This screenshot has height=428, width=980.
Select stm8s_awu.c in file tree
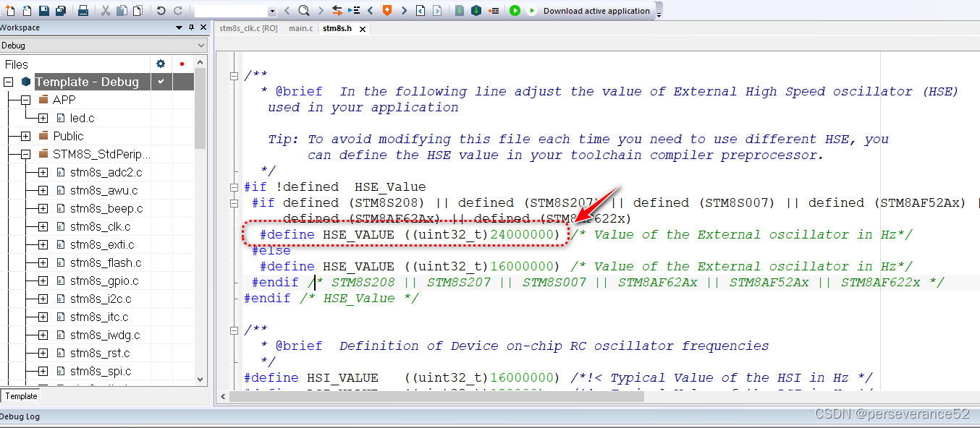pos(104,191)
